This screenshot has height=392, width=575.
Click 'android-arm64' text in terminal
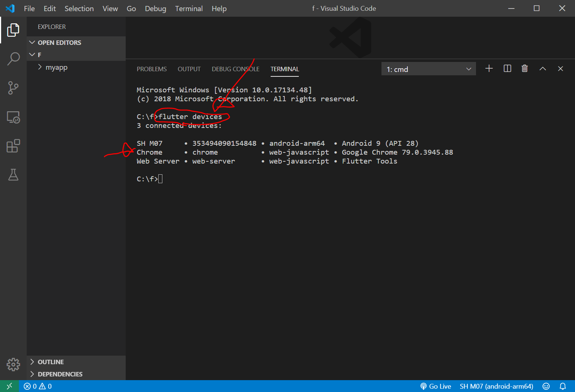[x=297, y=144]
